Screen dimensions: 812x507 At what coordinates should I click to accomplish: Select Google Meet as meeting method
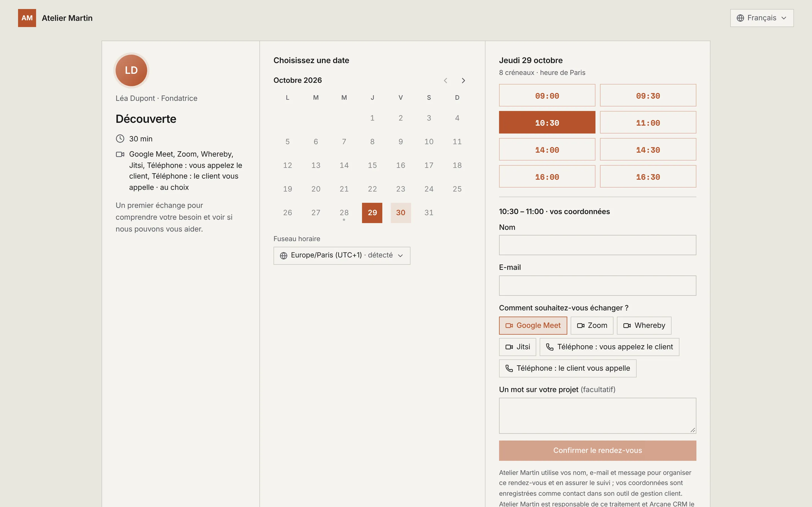(x=533, y=325)
